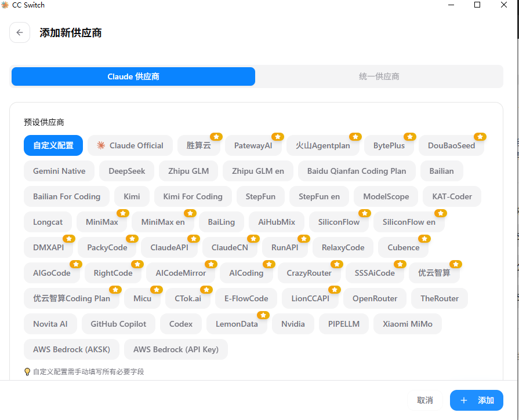519x420 pixels.
Task: Click the star badge on SSSAiCode
Action: tap(400, 264)
